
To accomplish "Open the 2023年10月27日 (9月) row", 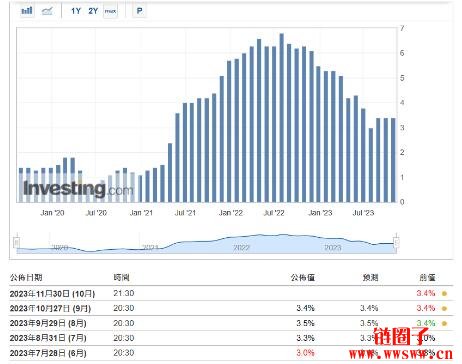I will coord(231,308).
